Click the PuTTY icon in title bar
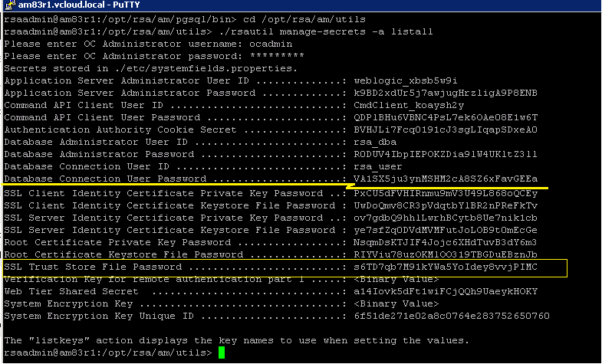The width and height of the screenshot is (602, 364). click(x=7, y=6)
